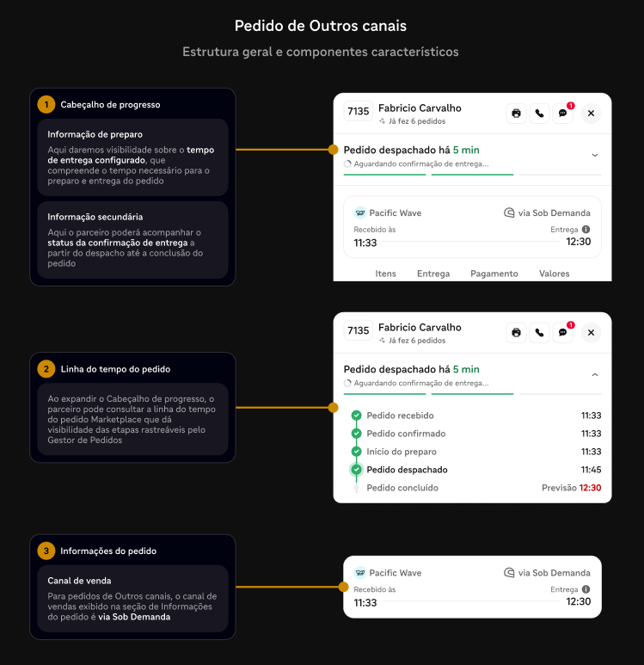Select the Pagamento tab
Image resolution: width=644 pixels, height=665 pixels.
tap(494, 274)
